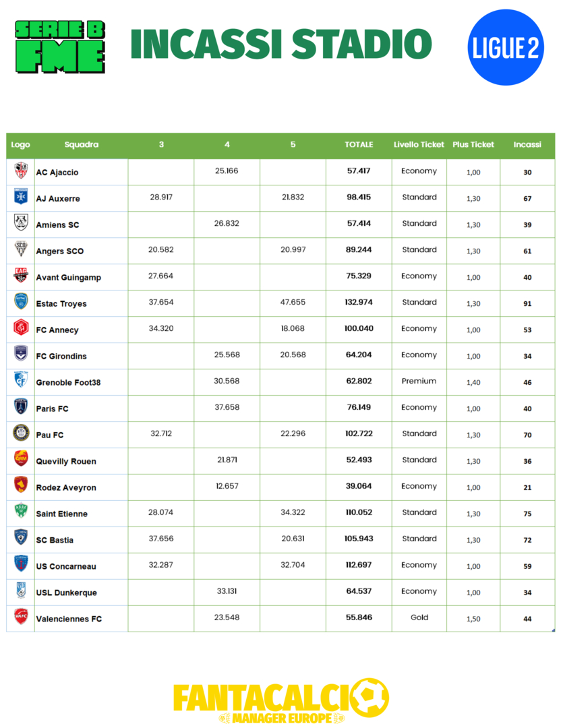Click the Fantacalcio Manager Europe logo

click(x=281, y=701)
